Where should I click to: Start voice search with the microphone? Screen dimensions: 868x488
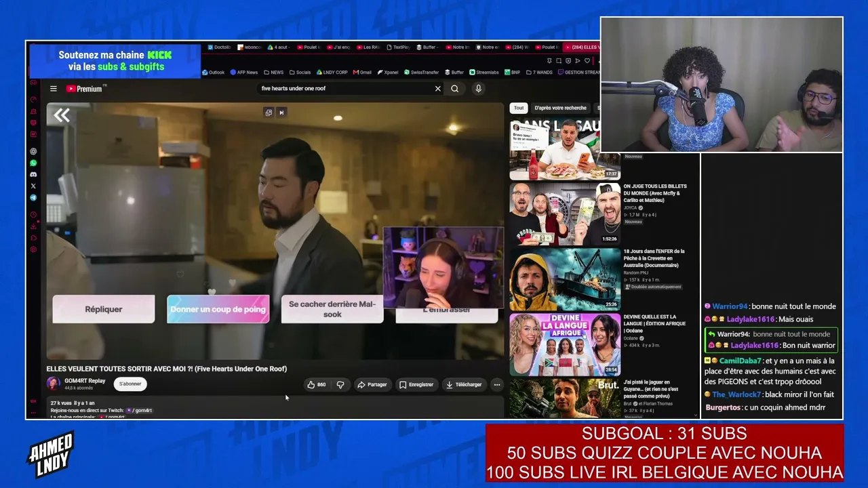(478, 89)
